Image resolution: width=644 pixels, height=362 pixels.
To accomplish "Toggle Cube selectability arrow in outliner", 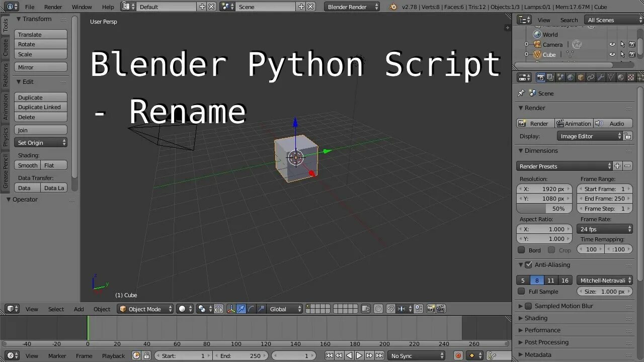I will point(622,54).
